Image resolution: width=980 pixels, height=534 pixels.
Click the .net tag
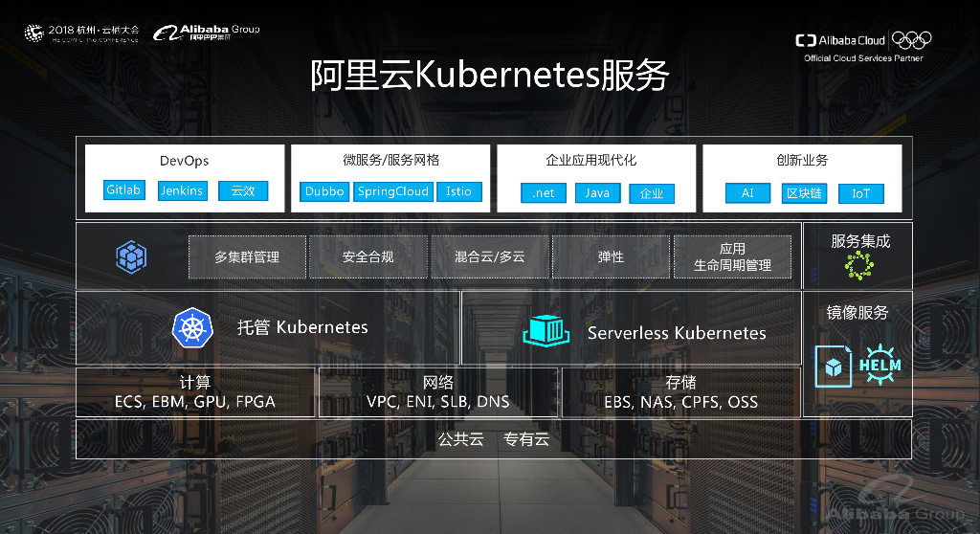pos(544,193)
